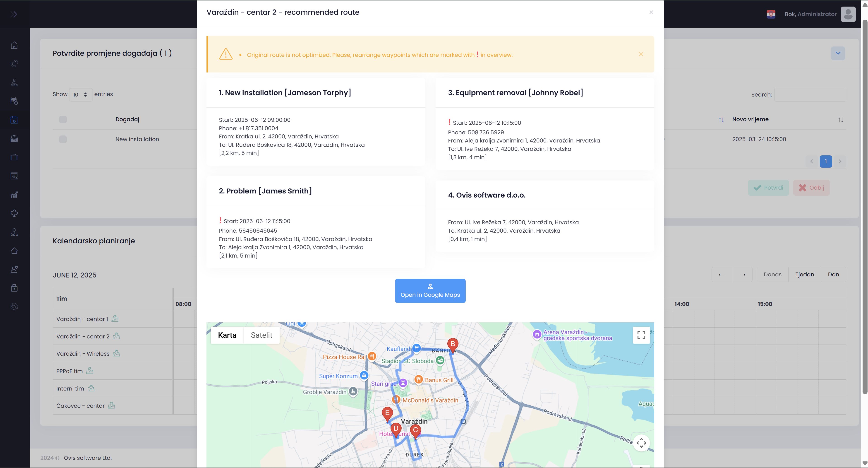Check the New installation row checkbox

point(63,139)
